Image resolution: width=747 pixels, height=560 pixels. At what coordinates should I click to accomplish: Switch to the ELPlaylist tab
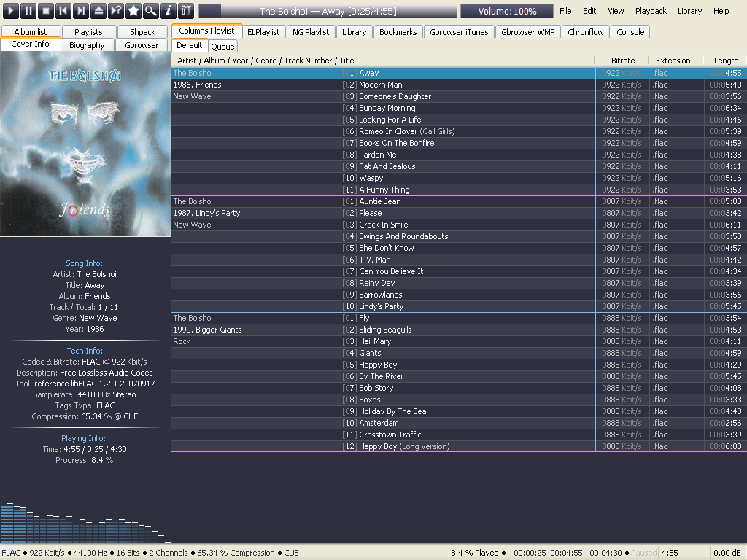click(263, 32)
